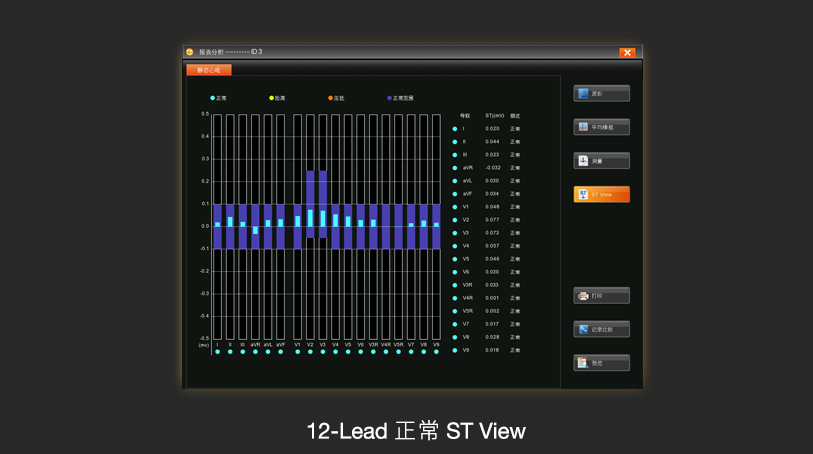Switch to the 静态心电 tab
Image resolution: width=813 pixels, height=454 pixels.
point(209,70)
